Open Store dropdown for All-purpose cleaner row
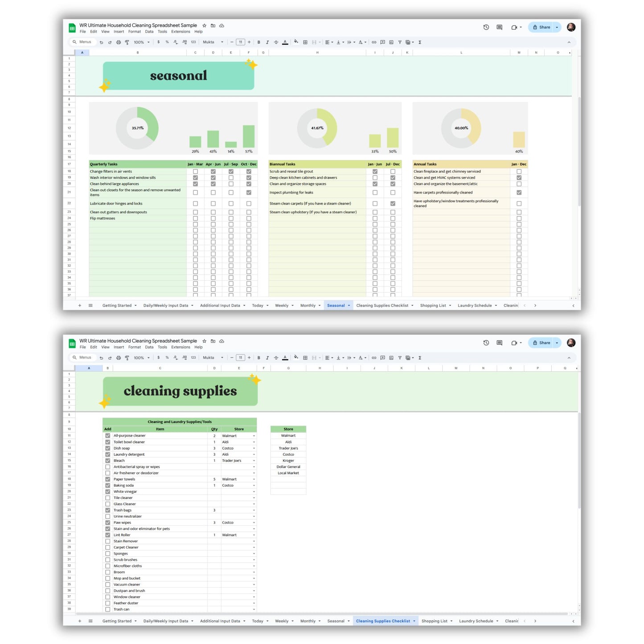 point(254,436)
